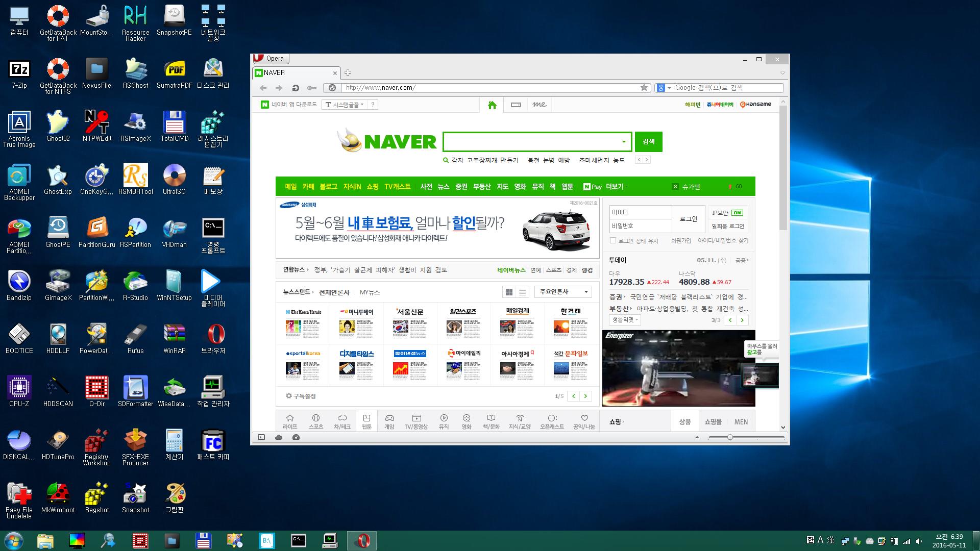Open command prompt from the taskbar
The height and width of the screenshot is (551, 980).
pos(299,540)
